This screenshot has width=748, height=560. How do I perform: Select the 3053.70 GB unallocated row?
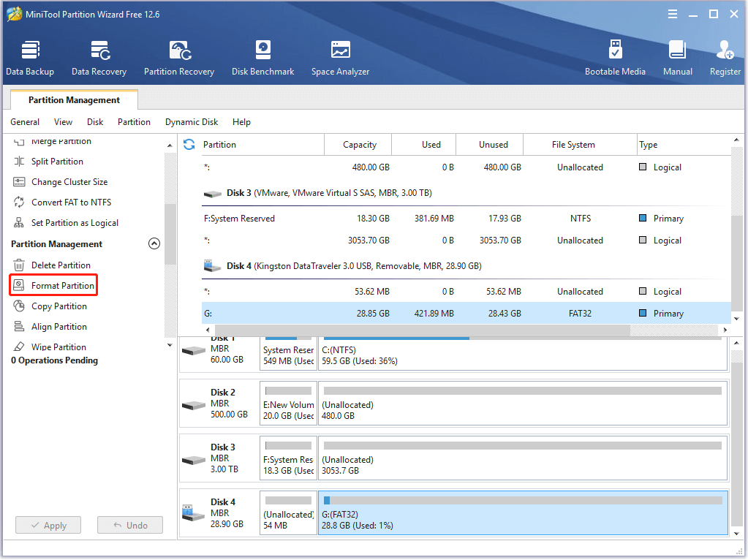pyautogui.click(x=466, y=241)
